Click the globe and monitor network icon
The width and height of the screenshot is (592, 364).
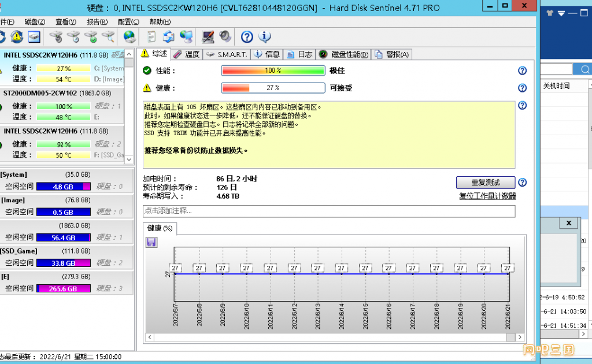[x=186, y=36]
